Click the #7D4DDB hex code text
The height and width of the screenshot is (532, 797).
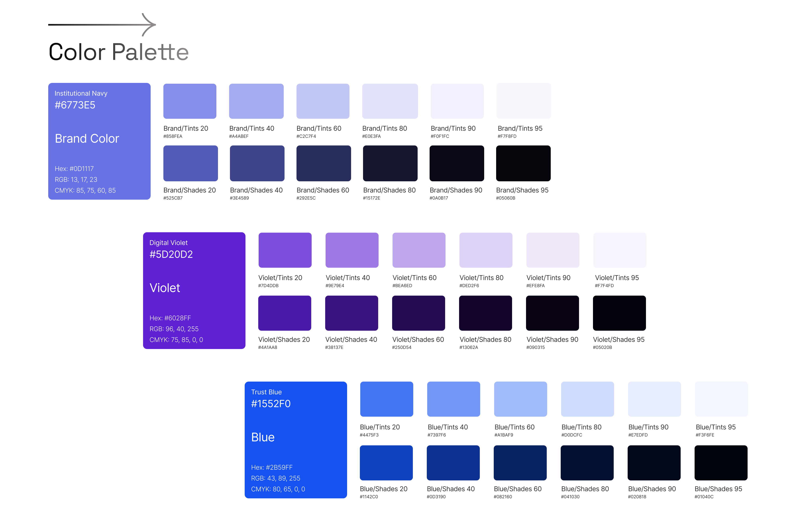268,286
